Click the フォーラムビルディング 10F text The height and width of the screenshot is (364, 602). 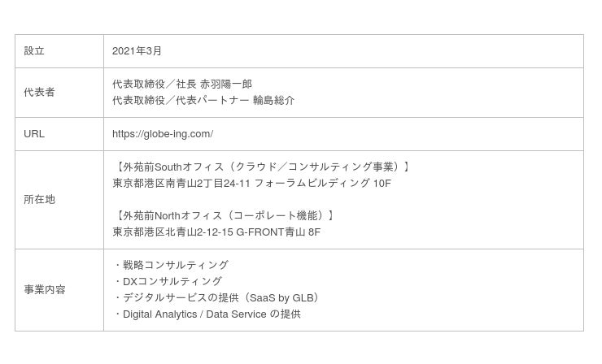323,184
